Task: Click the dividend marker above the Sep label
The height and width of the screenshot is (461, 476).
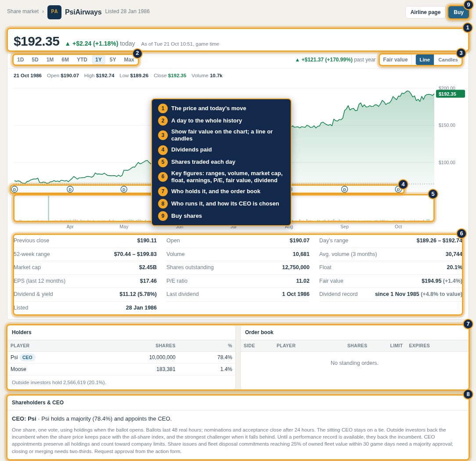Action: point(344,189)
